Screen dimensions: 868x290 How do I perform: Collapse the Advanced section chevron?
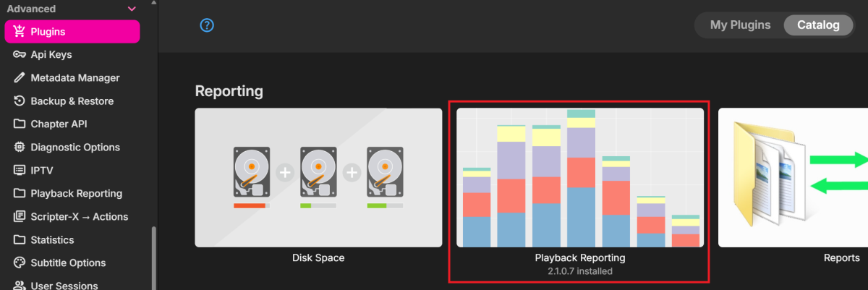click(x=132, y=9)
